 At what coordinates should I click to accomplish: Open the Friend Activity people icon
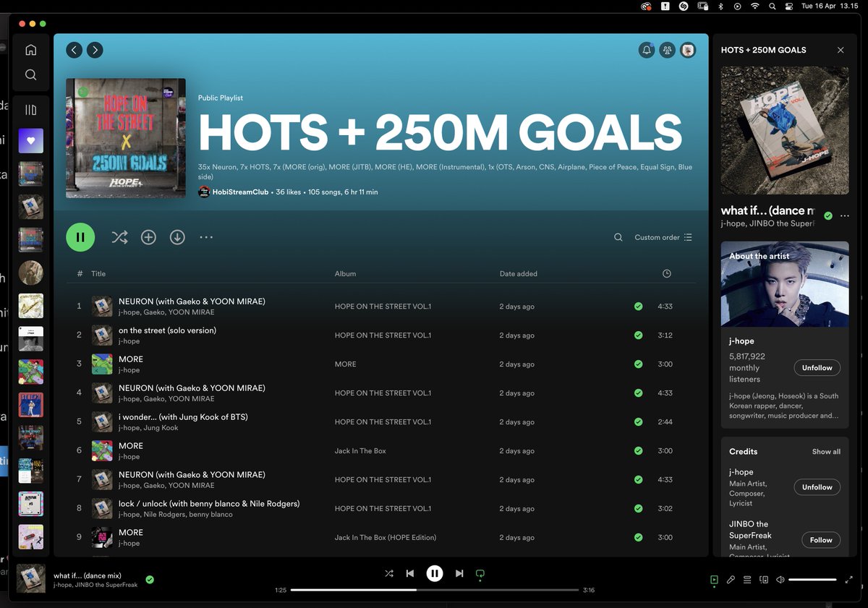(x=667, y=50)
